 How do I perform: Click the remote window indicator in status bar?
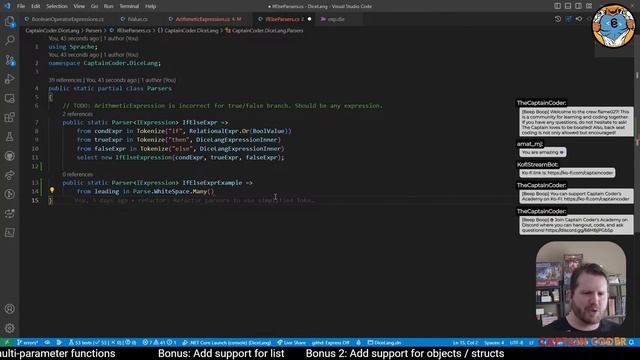pyautogui.click(x=7, y=342)
